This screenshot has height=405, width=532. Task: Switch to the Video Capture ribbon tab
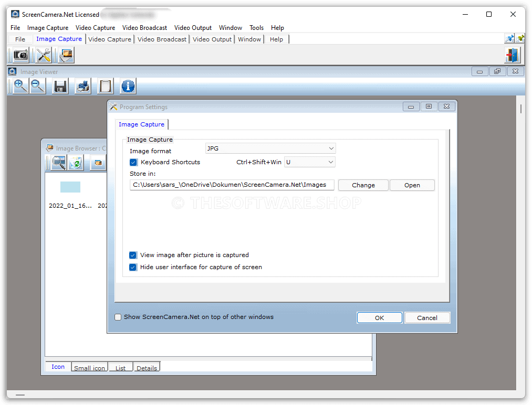pos(110,39)
